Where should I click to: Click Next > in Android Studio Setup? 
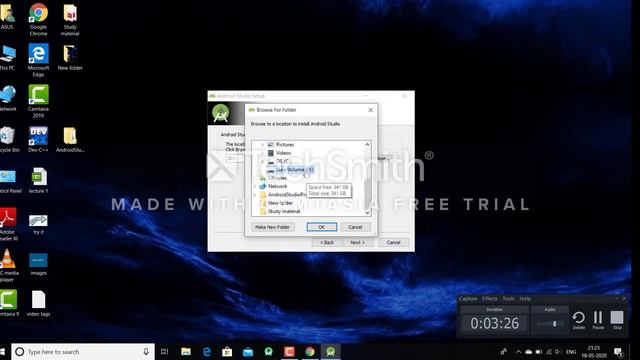tap(357, 242)
